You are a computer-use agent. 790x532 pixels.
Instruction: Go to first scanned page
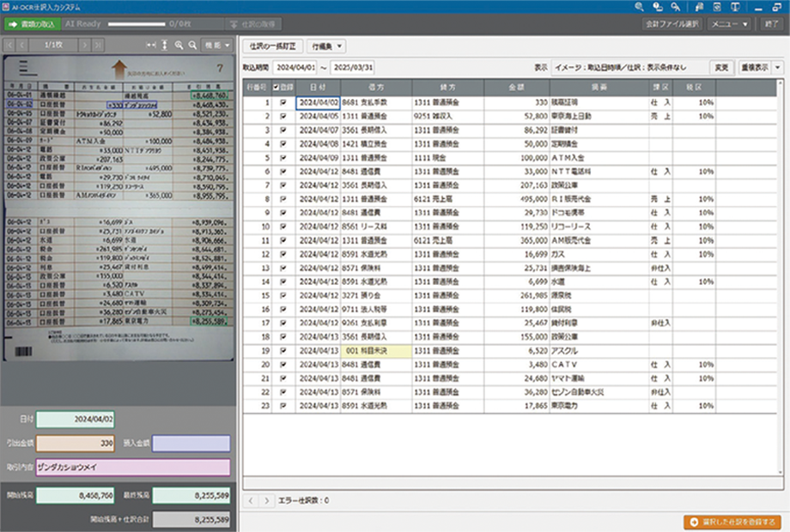[9, 45]
